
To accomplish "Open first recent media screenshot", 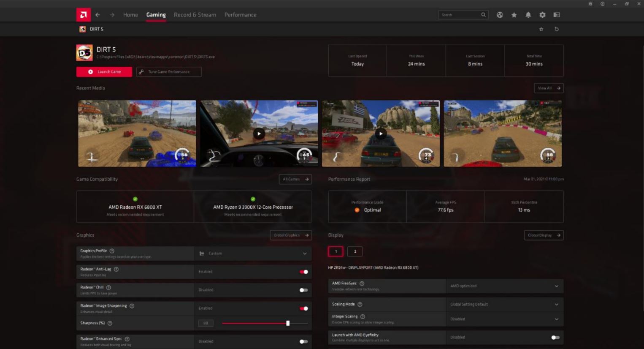I will 137,134.
